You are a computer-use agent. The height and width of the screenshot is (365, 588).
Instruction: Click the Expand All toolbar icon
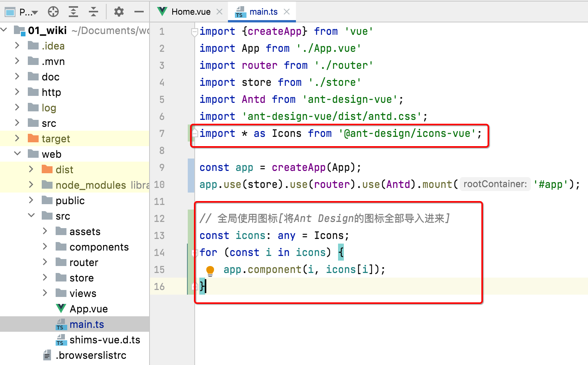point(73,12)
